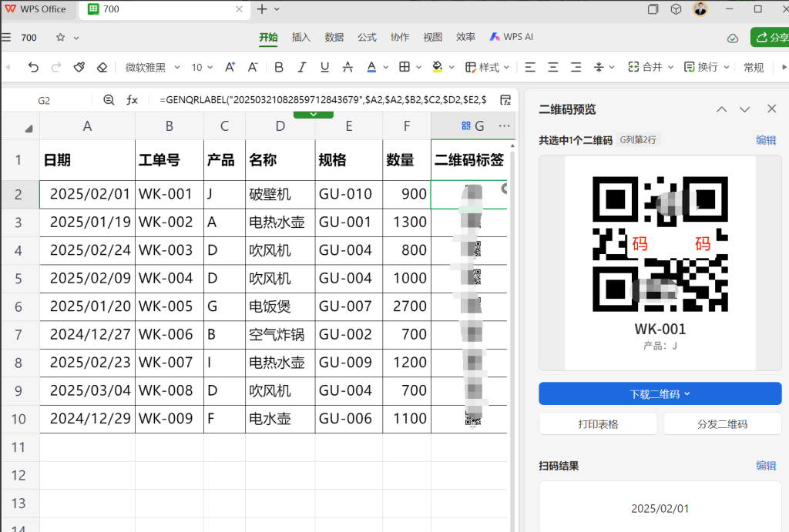Image resolution: width=789 pixels, height=532 pixels.
Task: Switch to the 视图 tab
Action: pyautogui.click(x=433, y=37)
